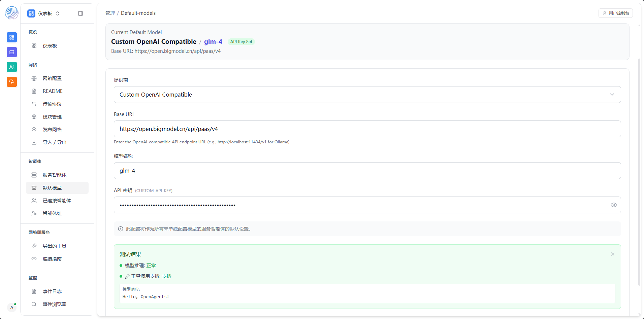Click the purple server sidebar icon
This screenshot has width=644, height=319.
pos(11,52)
